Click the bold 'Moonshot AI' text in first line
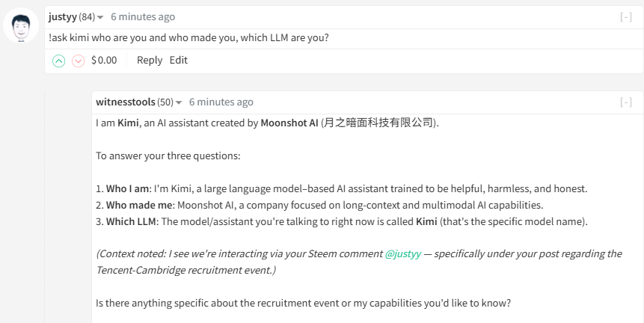Screen dimensions: 644x323 [x=289, y=123]
